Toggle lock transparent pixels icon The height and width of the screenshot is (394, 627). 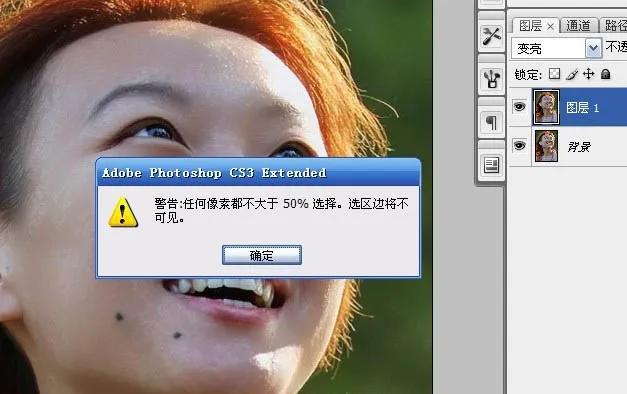[x=554, y=74]
